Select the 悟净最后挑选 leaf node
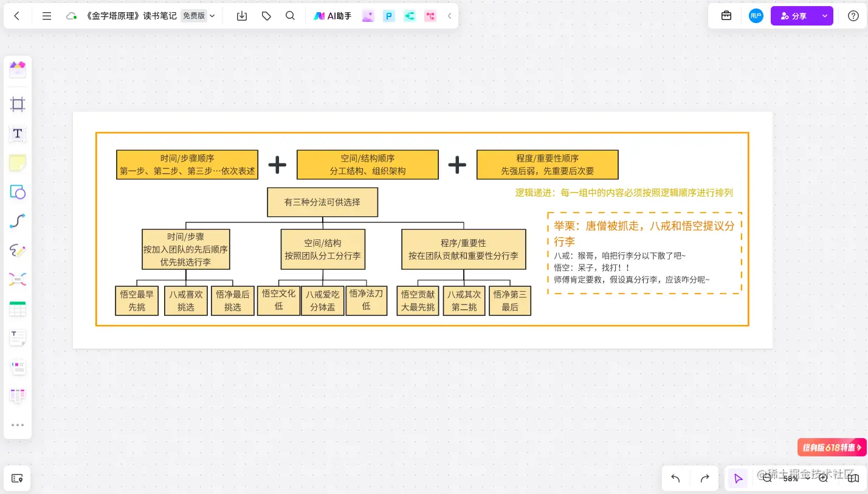 pos(233,301)
